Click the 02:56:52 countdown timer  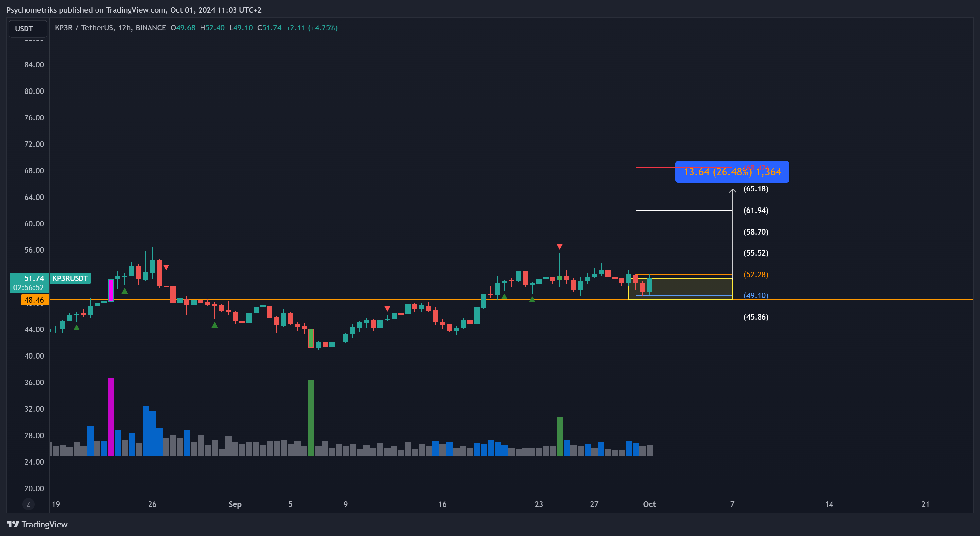coord(28,288)
